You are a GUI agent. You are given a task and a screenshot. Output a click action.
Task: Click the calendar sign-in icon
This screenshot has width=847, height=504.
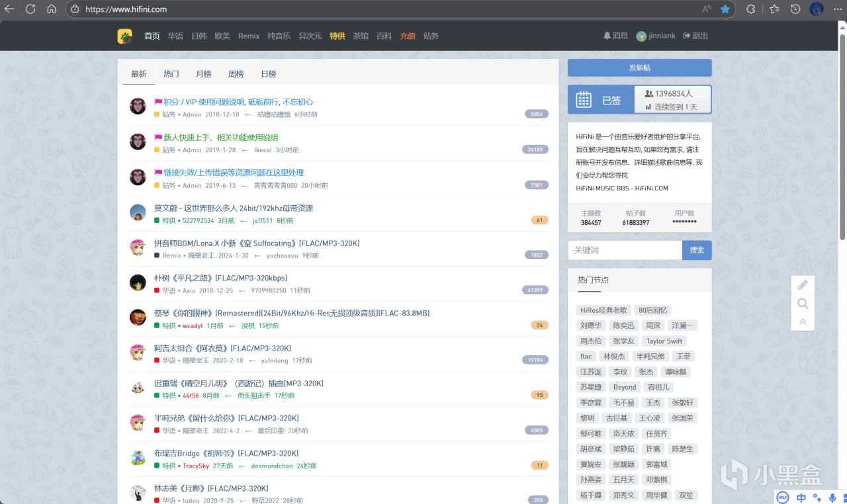click(x=584, y=100)
